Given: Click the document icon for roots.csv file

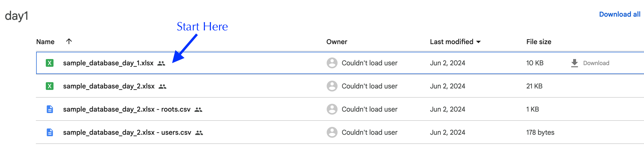Looking at the screenshot, I should pos(50,109).
